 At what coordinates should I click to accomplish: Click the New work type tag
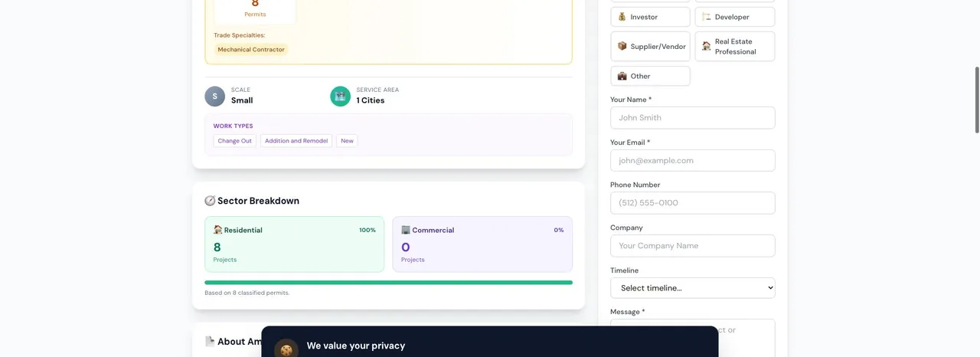pos(347,141)
